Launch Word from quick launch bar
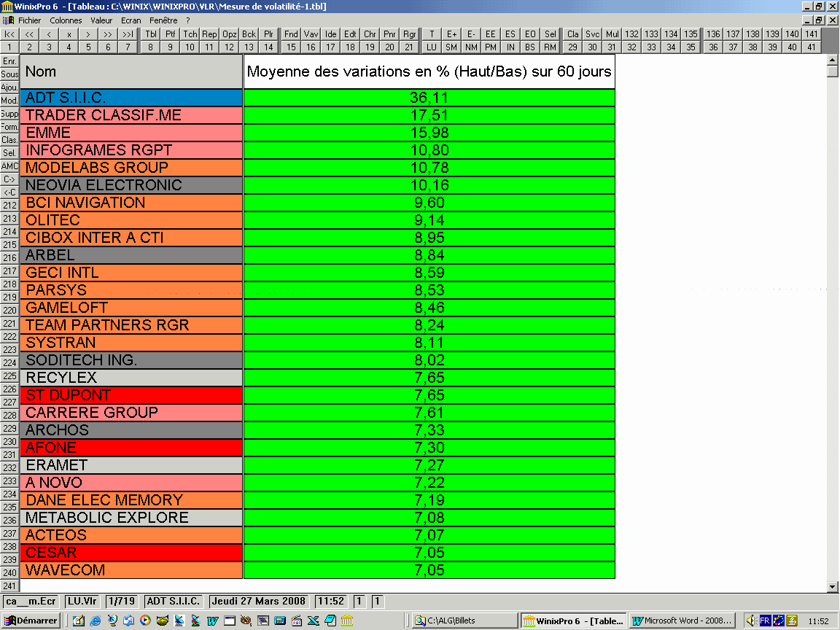Viewport: 840px width, 630px height. pos(212,621)
